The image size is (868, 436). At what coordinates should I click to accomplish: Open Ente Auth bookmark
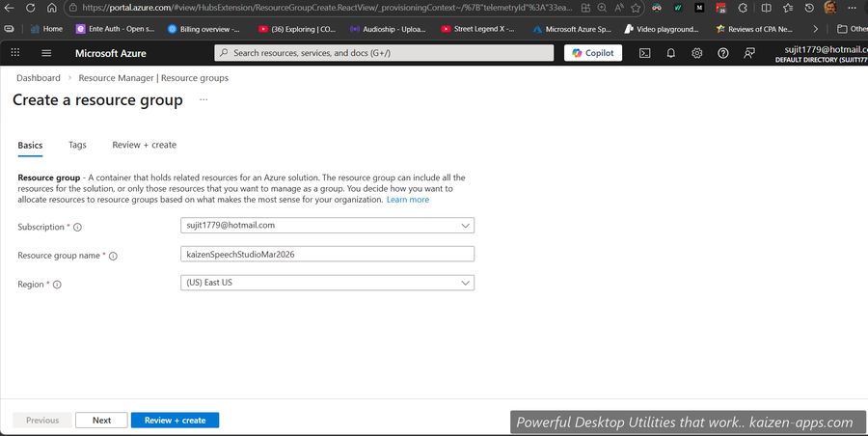point(115,29)
